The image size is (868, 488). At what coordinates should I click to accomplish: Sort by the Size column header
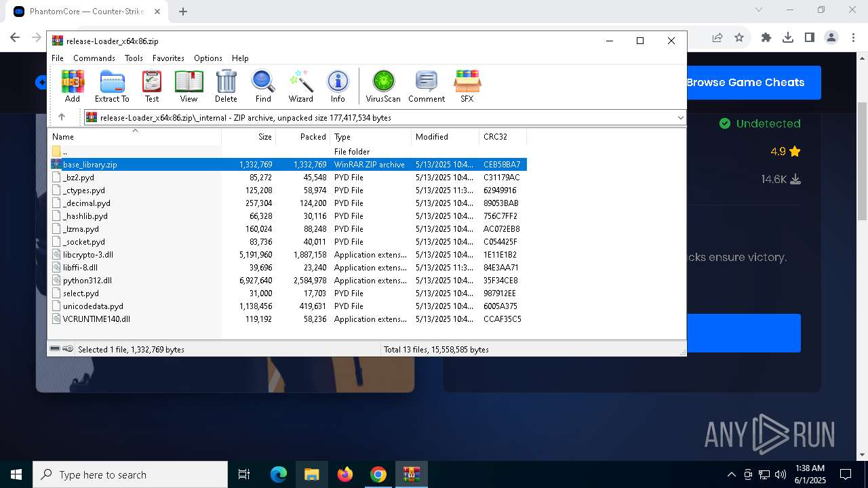(x=248, y=137)
